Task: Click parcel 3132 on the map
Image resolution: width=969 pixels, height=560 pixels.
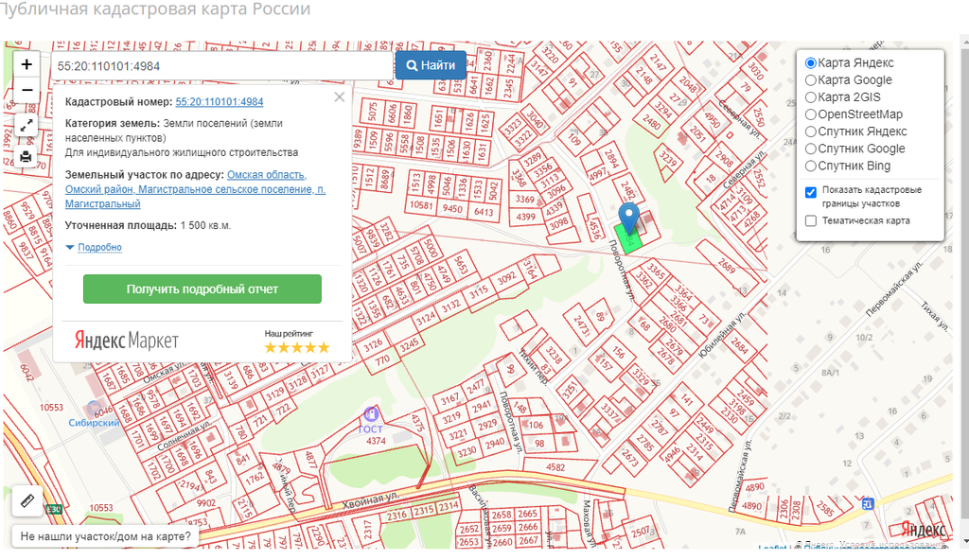Action: (x=451, y=306)
